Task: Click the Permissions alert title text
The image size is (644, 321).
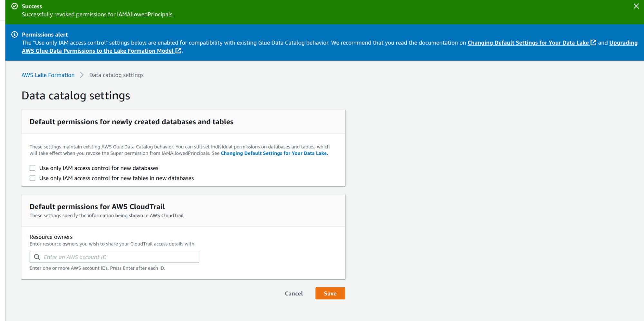Action: pos(45,34)
